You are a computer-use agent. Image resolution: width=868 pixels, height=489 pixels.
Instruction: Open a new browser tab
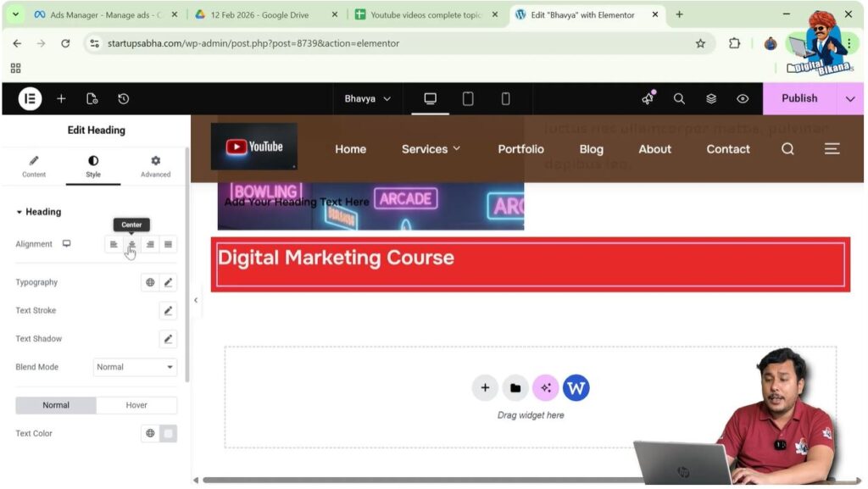[679, 14]
